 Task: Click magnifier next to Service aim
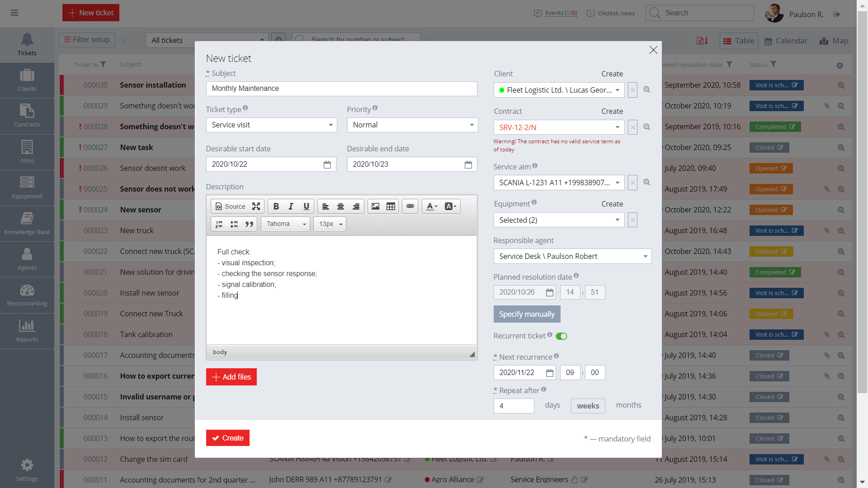click(x=647, y=183)
